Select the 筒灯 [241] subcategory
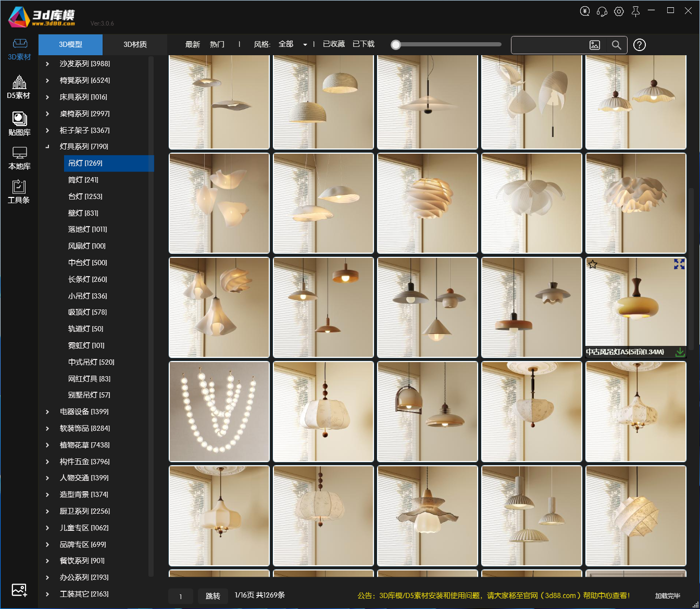 point(83,180)
